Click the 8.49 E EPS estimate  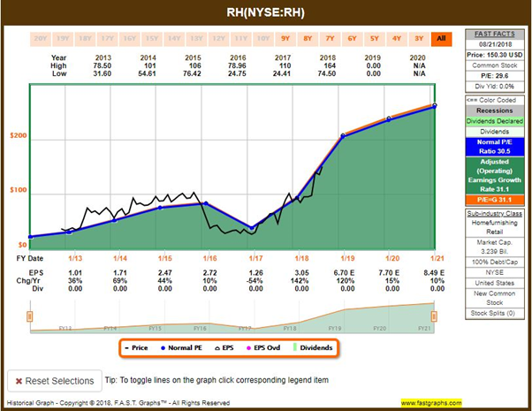[x=434, y=273]
